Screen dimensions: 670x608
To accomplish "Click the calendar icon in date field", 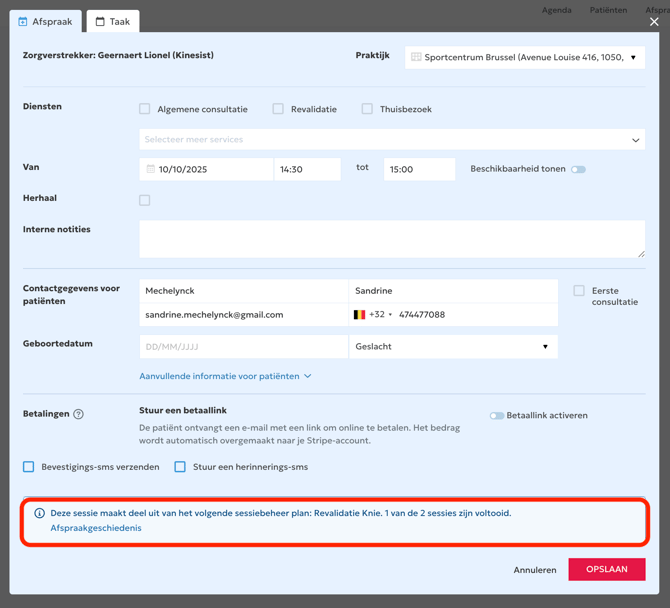I will tap(151, 170).
